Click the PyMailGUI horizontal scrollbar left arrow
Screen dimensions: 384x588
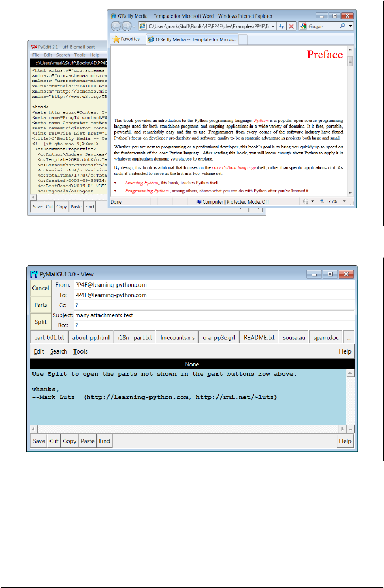[34, 429]
